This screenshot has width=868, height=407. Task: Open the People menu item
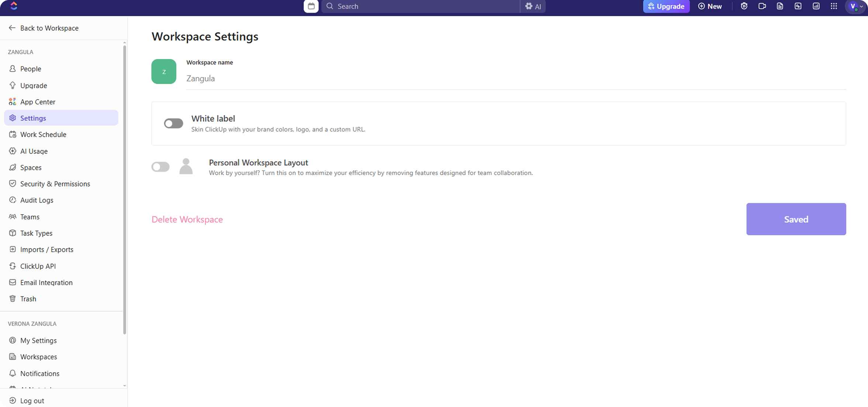(x=61, y=69)
